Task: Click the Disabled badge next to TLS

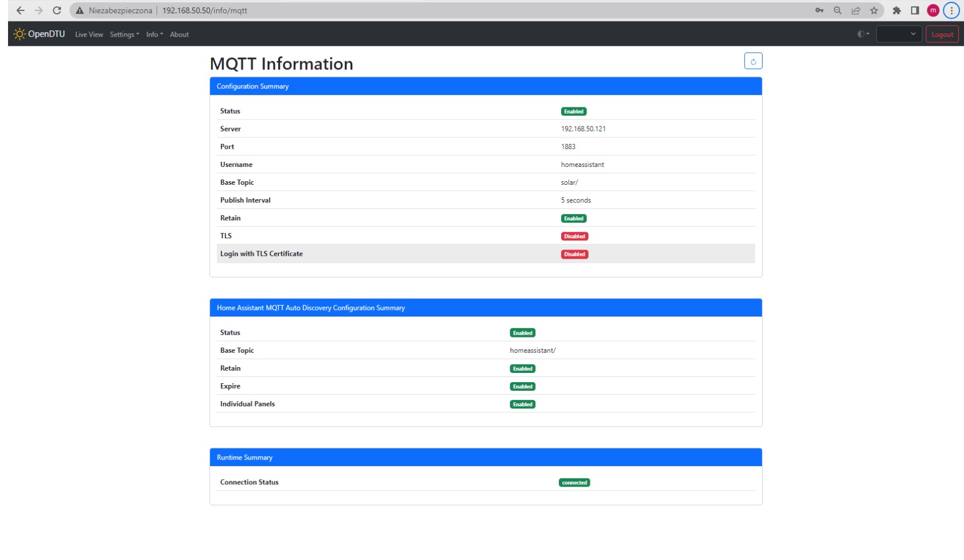Action: click(x=574, y=236)
